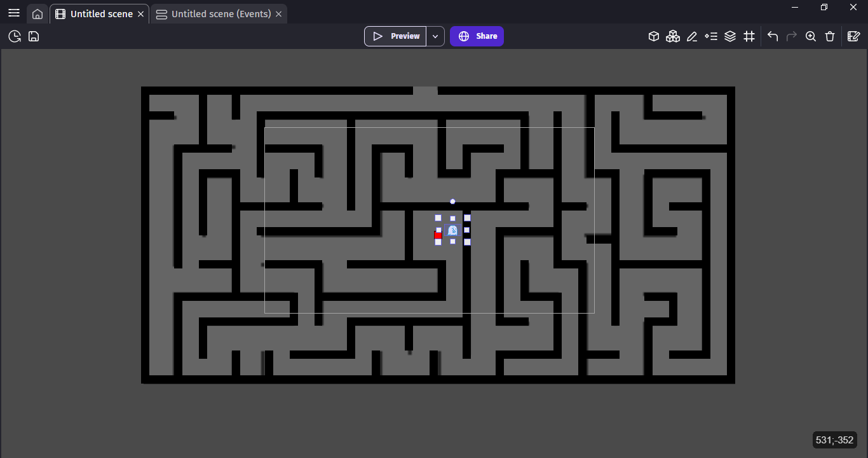Toggle the grid display
This screenshot has height=458, width=868.
coord(749,36)
